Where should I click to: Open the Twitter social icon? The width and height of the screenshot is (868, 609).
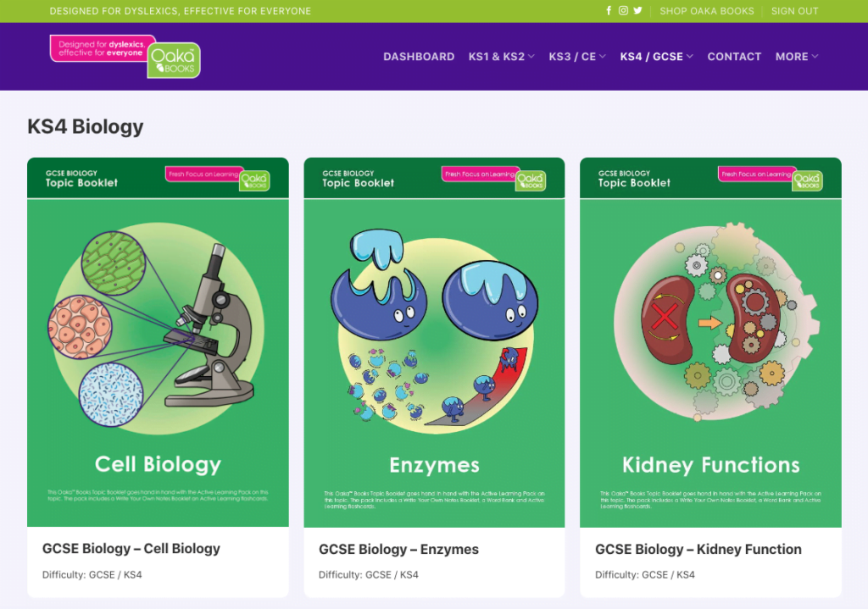pyautogui.click(x=637, y=11)
